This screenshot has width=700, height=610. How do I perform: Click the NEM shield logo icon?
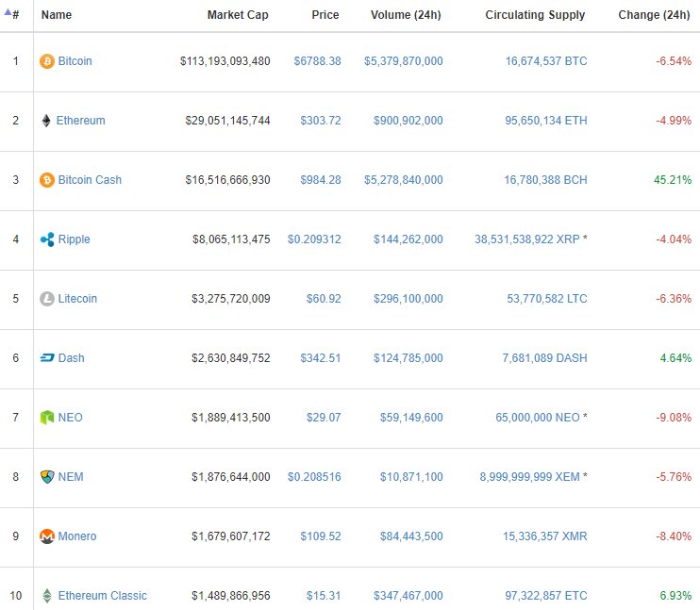point(47,476)
